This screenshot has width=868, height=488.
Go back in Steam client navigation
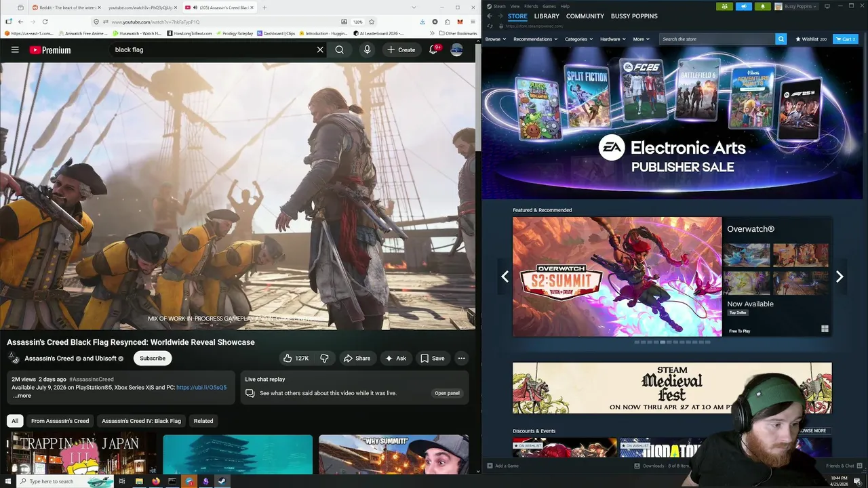click(x=490, y=16)
